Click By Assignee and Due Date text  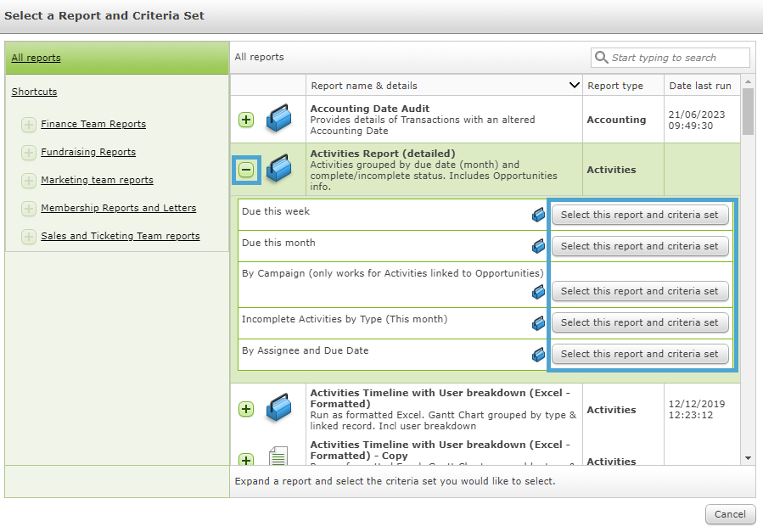coord(305,350)
